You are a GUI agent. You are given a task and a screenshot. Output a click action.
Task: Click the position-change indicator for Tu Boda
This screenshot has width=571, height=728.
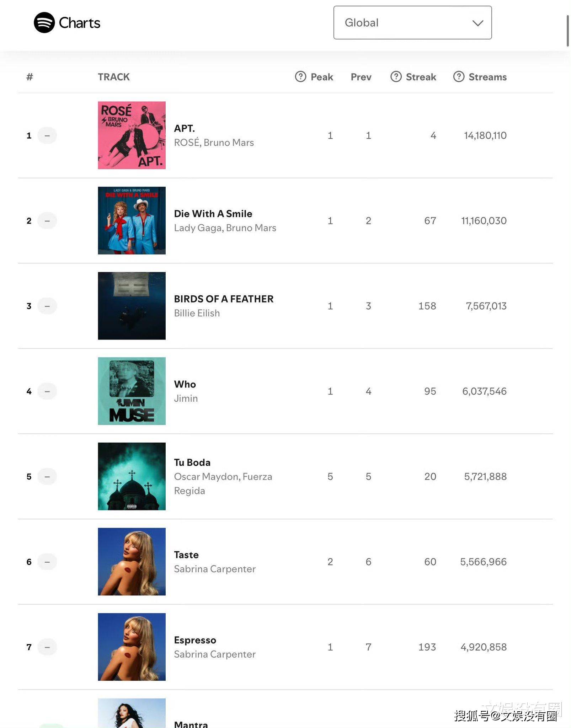47,477
